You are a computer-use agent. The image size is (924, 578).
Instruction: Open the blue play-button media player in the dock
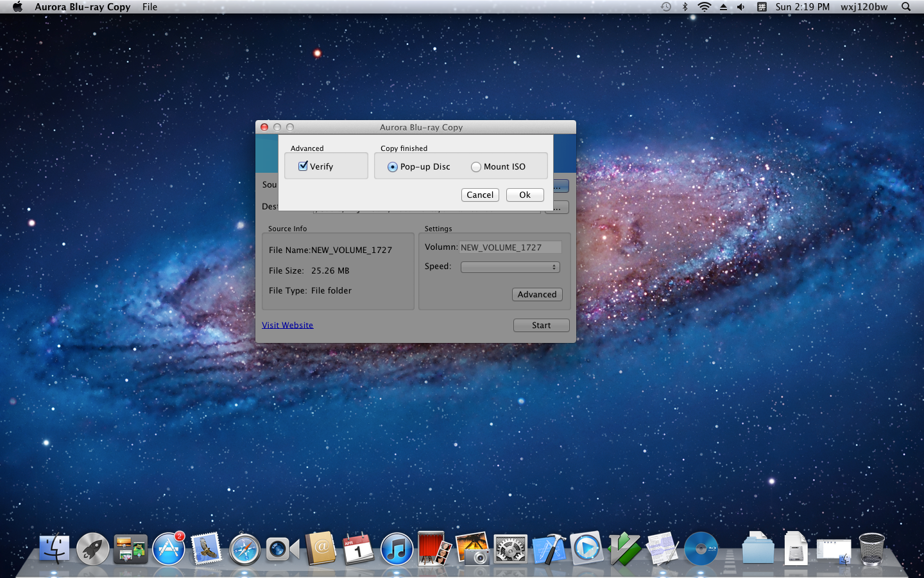click(586, 548)
